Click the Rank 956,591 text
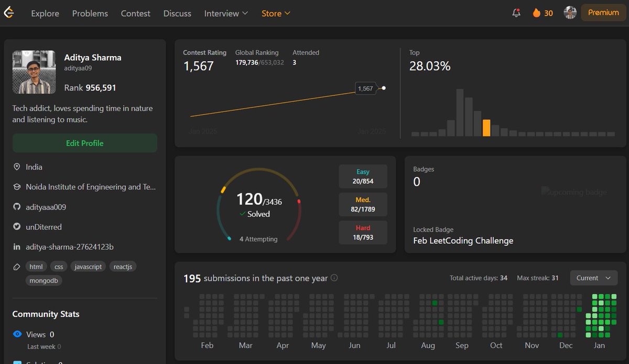This screenshot has height=364, width=629. click(x=90, y=87)
